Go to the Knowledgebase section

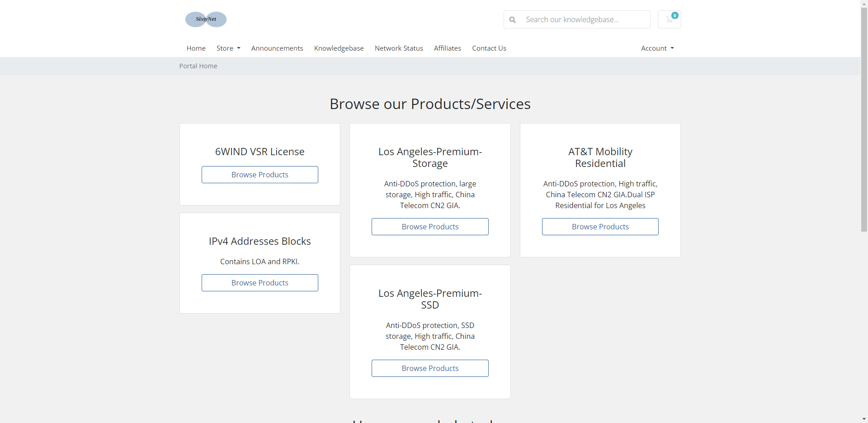339,48
